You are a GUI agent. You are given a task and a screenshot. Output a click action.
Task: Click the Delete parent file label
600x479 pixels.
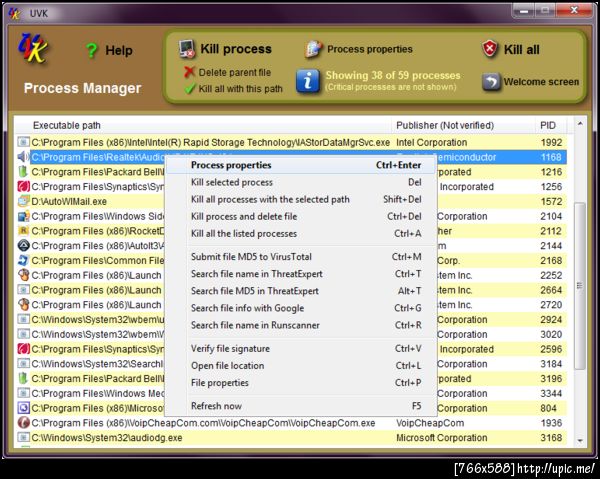coord(235,72)
